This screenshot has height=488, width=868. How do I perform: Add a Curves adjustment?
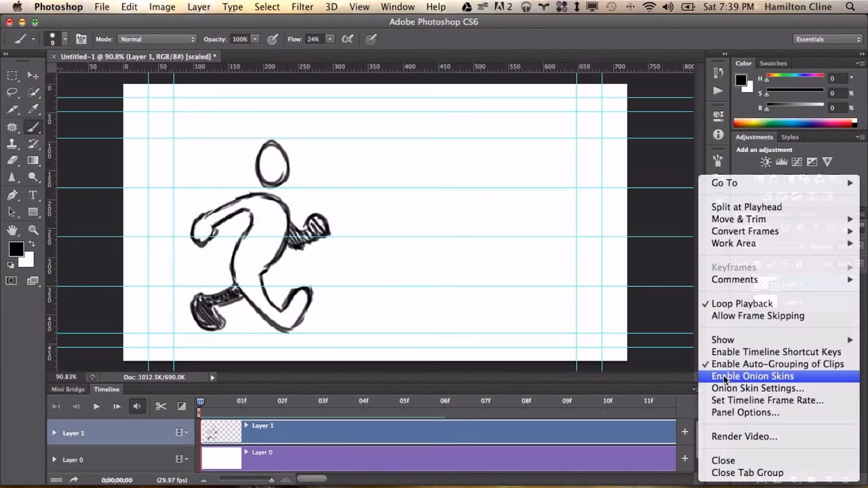[x=797, y=162]
